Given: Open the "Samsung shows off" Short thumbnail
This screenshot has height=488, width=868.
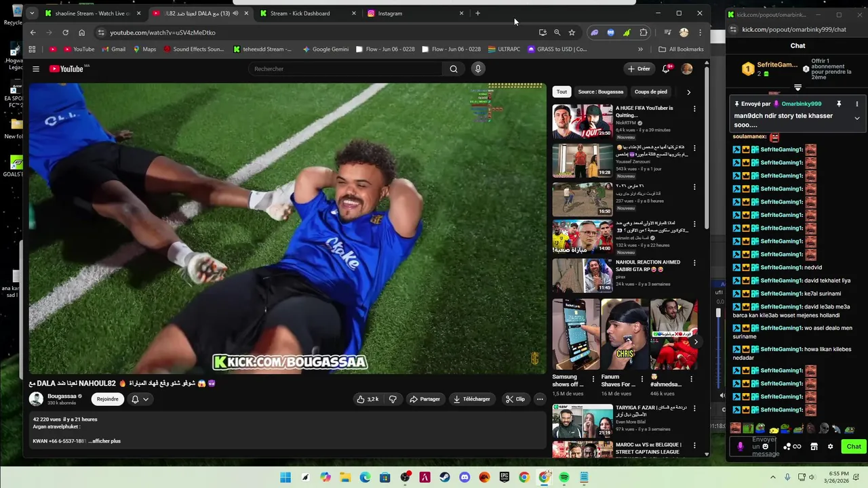Looking at the screenshot, I should 576,334.
